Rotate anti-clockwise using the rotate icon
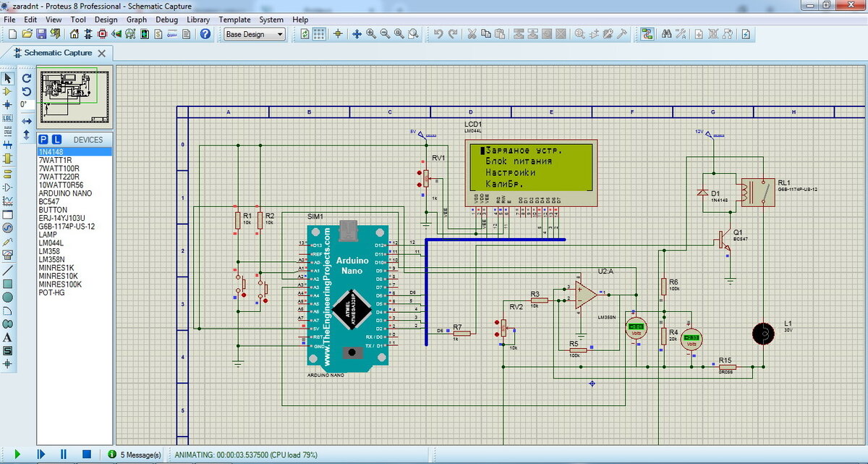This screenshot has width=868, height=464. tap(27, 92)
